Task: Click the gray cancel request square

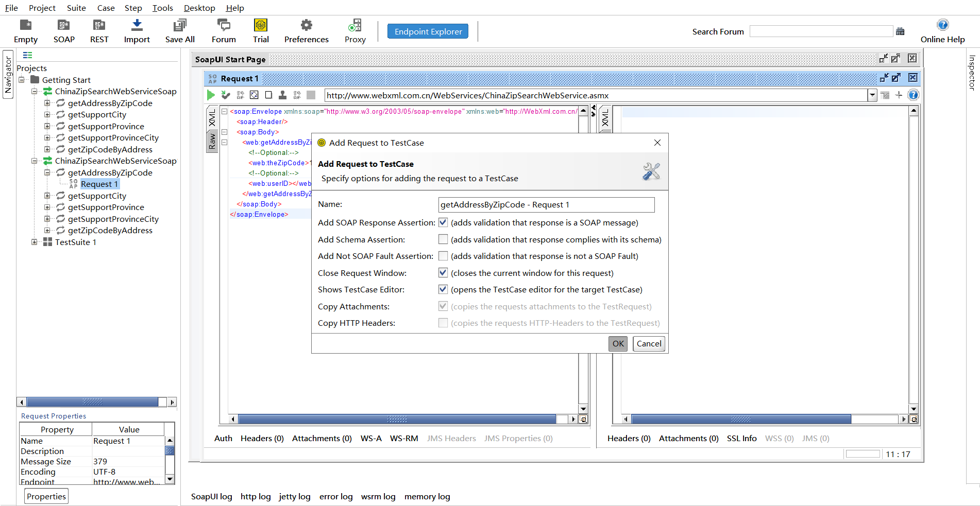Action: click(x=311, y=95)
